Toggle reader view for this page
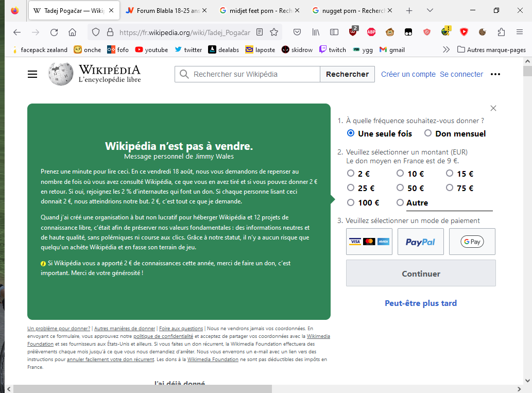 click(x=260, y=32)
